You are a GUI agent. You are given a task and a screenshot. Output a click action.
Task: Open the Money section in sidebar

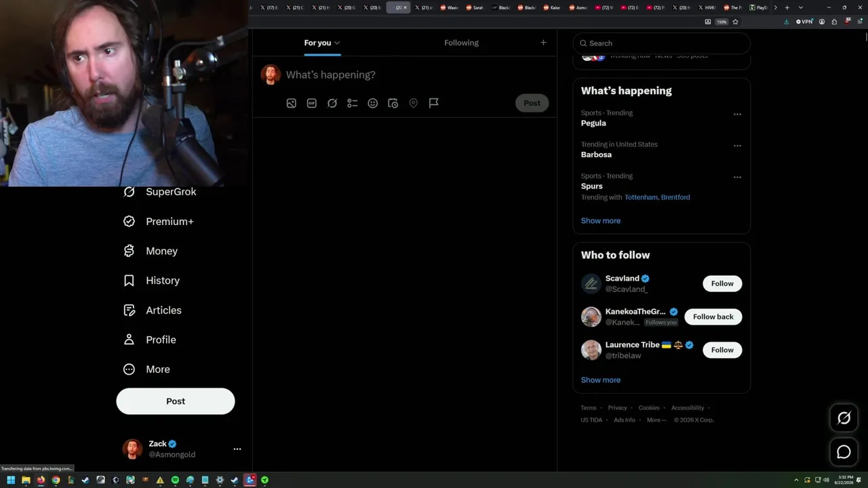pos(151,251)
